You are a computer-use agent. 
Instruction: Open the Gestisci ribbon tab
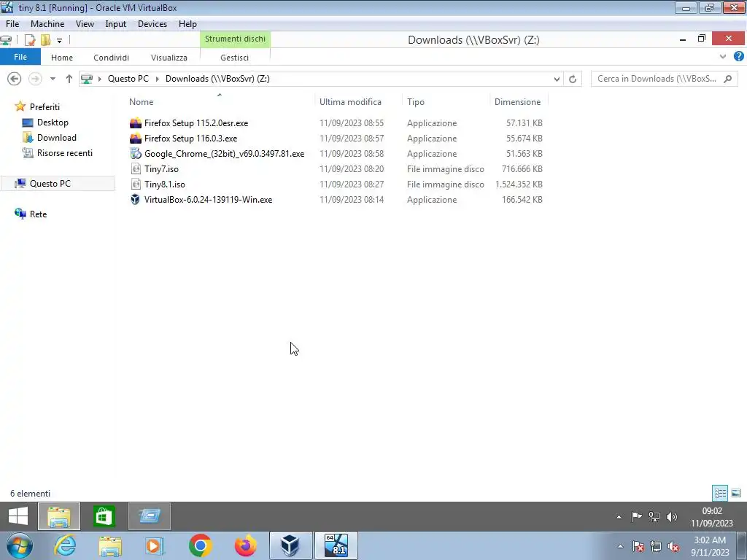point(234,58)
